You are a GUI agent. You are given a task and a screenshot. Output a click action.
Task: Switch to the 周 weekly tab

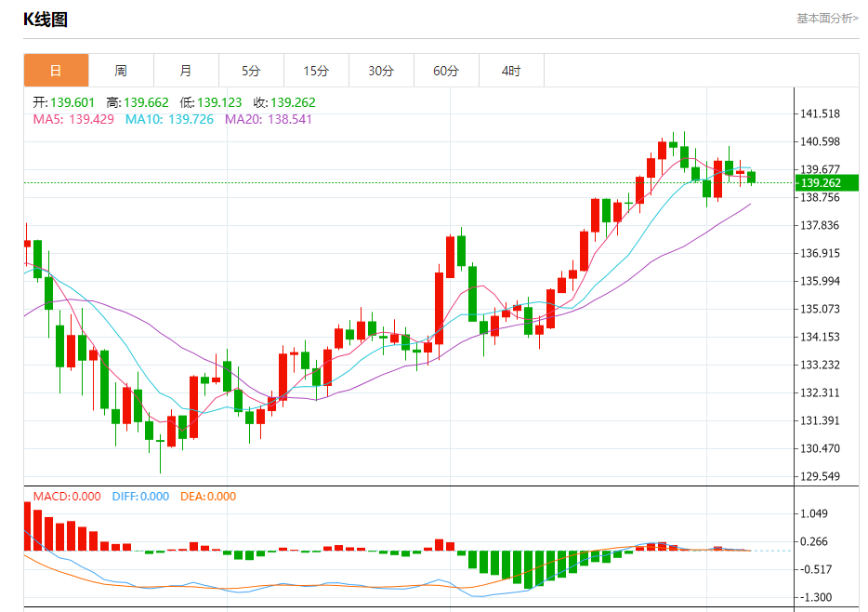[121, 71]
